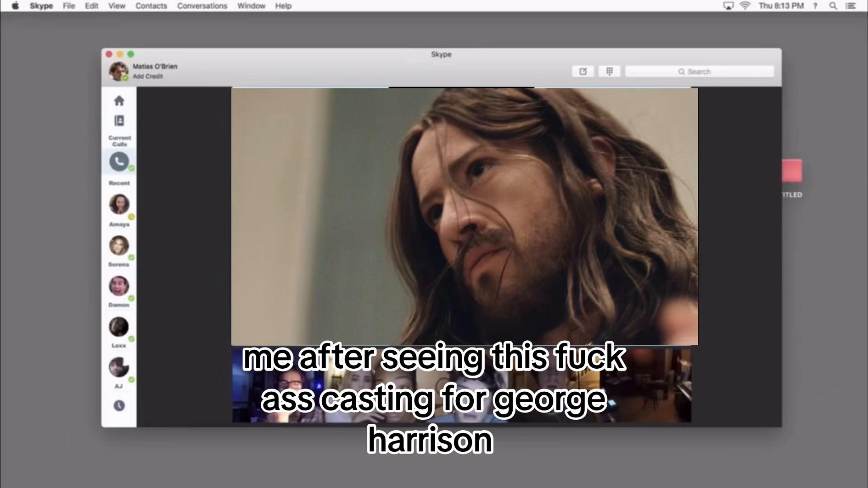Open call history clock icon in sidebar
This screenshot has height=488, width=868.
(119, 406)
